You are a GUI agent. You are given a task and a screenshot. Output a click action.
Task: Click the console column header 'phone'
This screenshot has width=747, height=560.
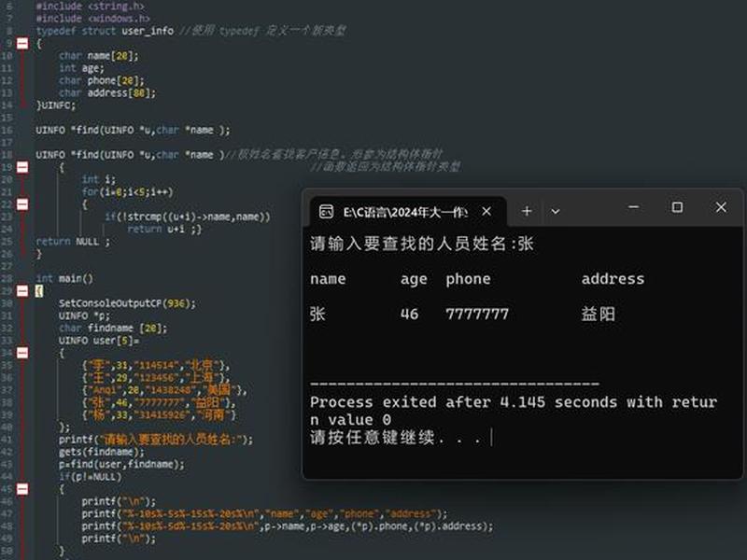468,278
